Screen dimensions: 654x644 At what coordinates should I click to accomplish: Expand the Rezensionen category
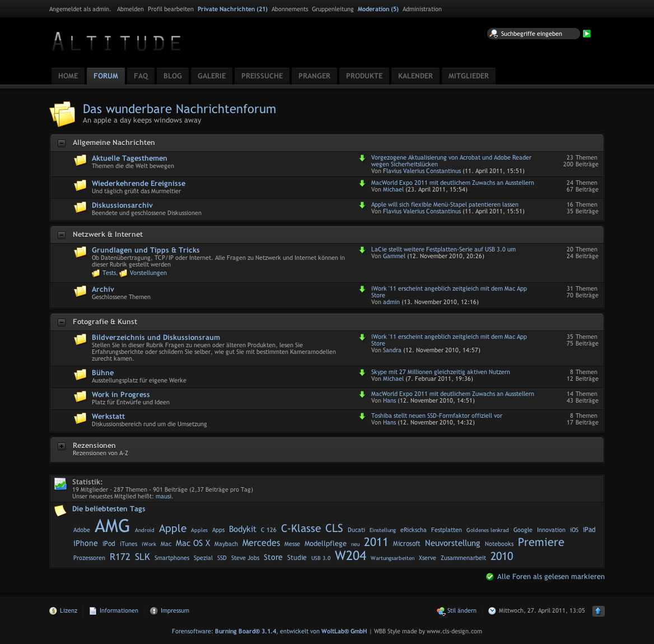click(x=62, y=446)
